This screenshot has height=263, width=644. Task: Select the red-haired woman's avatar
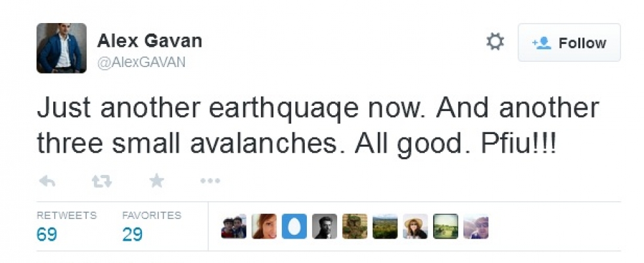pos(264,227)
